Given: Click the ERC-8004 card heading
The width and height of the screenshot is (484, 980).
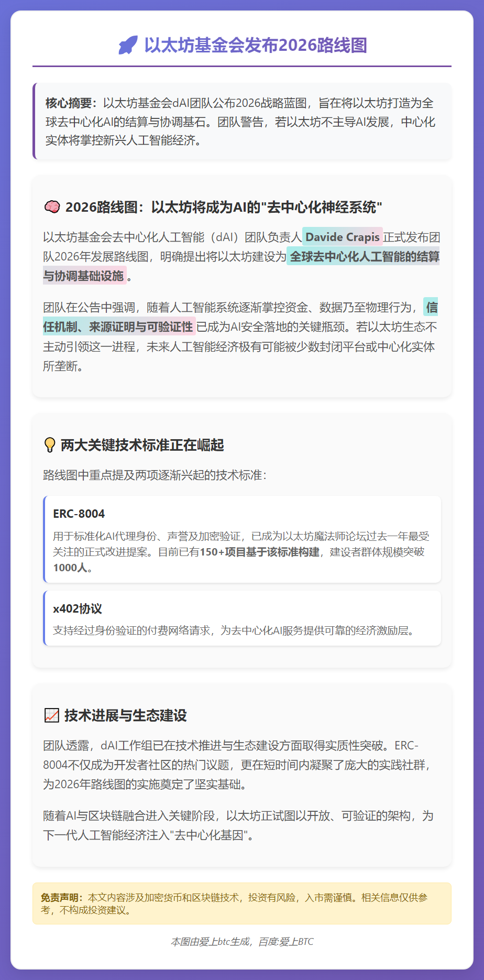Looking at the screenshot, I should [x=79, y=514].
